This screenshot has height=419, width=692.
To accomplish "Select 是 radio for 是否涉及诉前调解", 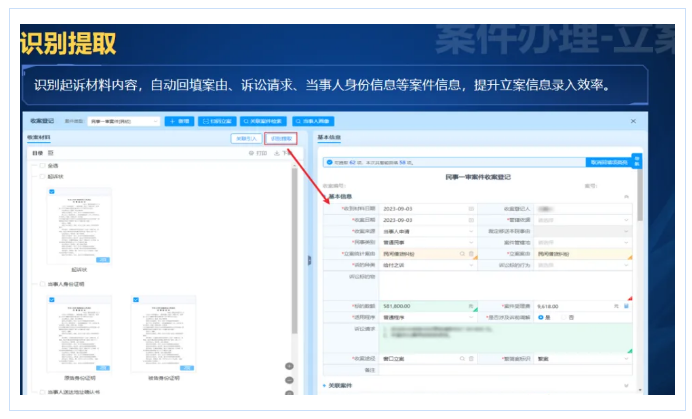I will coord(542,317).
